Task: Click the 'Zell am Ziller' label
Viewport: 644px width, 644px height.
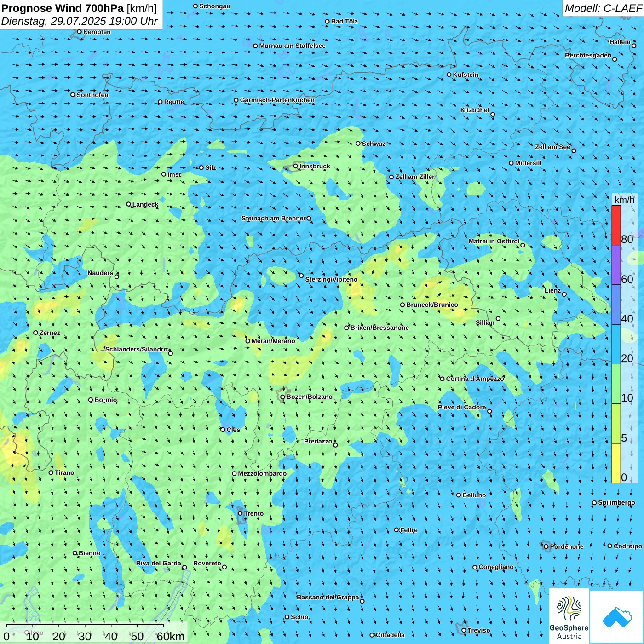Action: [x=415, y=177]
